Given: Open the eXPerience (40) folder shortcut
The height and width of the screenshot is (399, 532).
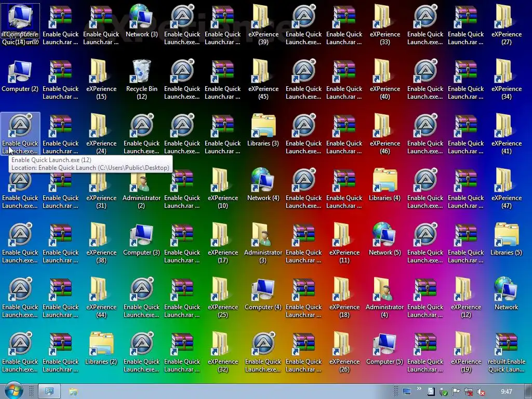Looking at the screenshot, I should pos(385,79).
